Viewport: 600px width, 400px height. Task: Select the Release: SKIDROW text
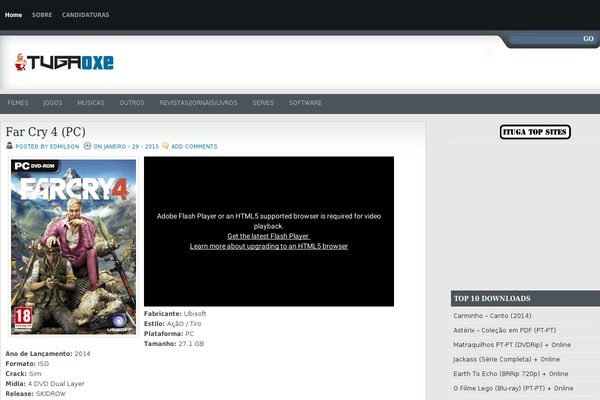tap(36, 394)
